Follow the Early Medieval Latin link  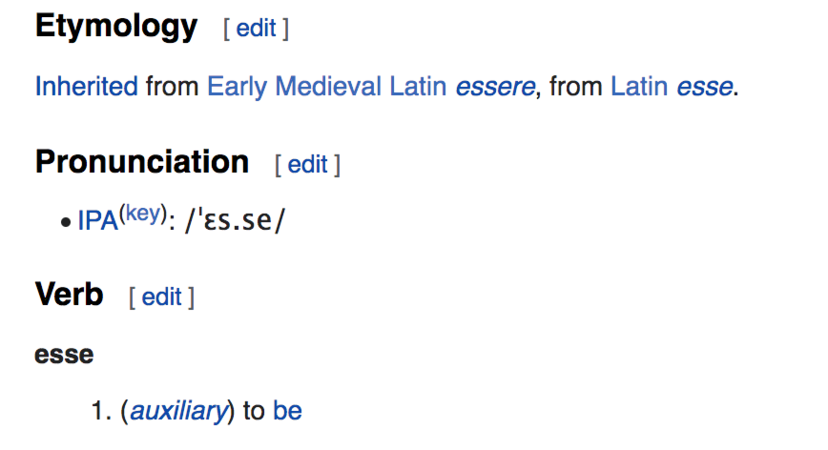327,87
